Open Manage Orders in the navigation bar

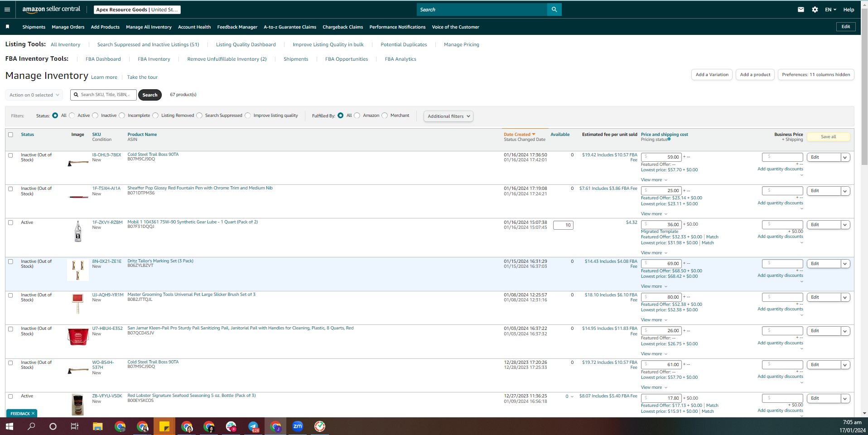pyautogui.click(x=68, y=27)
